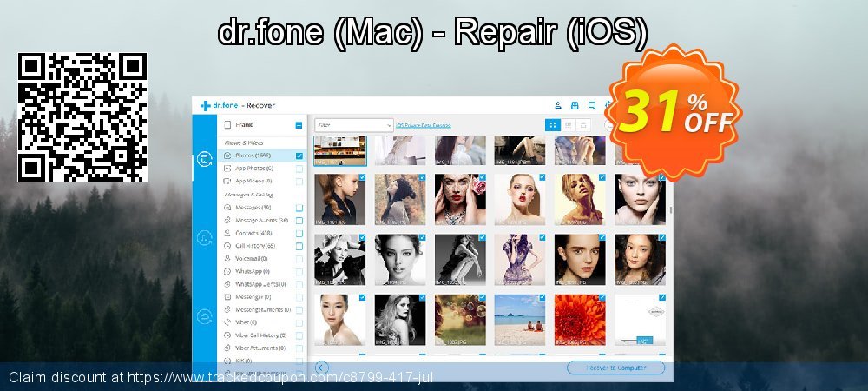Select Viber Call History in the sidebar
The width and height of the screenshot is (868, 391).
(x=260, y=335)
